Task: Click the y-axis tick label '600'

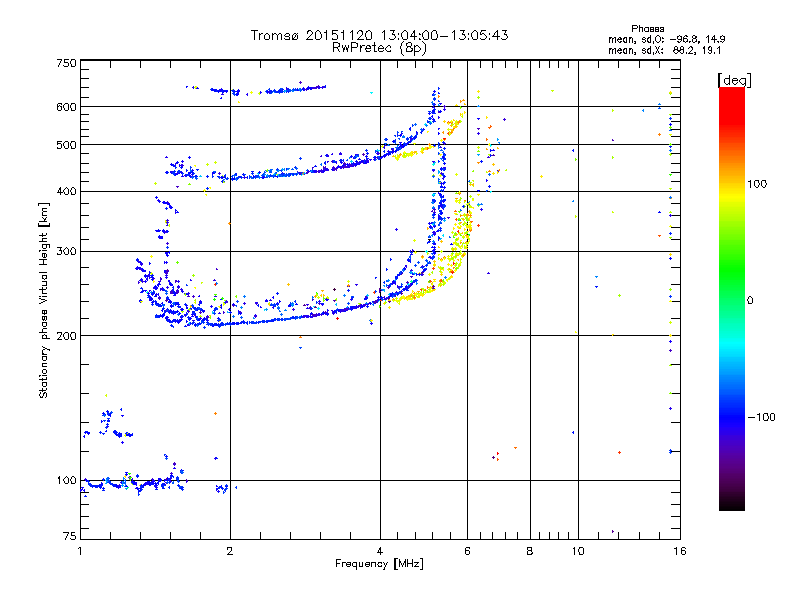Action: (66, 107)
